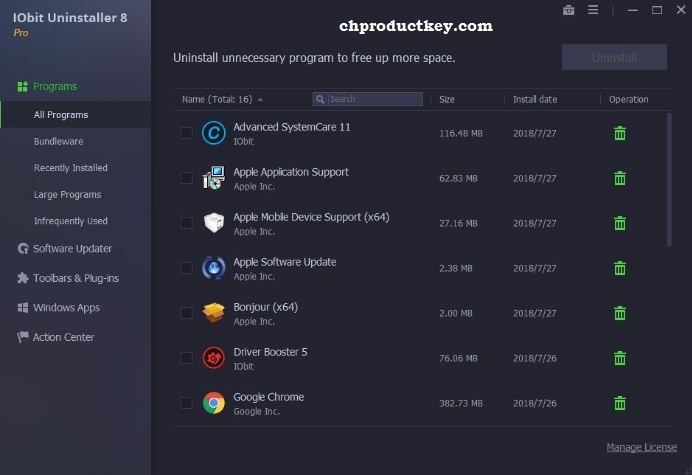Click the 62.83 MB size value
The image size is (692, 475).
point(458,178)
